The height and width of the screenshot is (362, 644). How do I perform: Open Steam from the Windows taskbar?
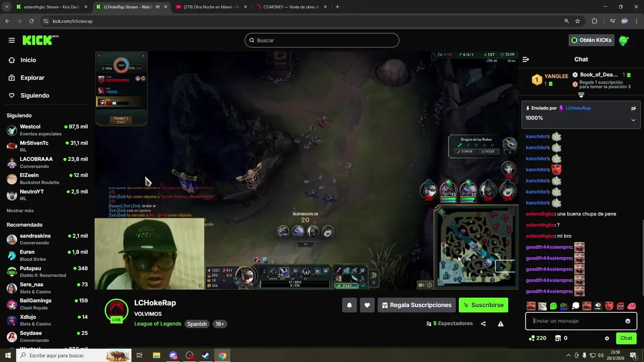click(206, 355)
